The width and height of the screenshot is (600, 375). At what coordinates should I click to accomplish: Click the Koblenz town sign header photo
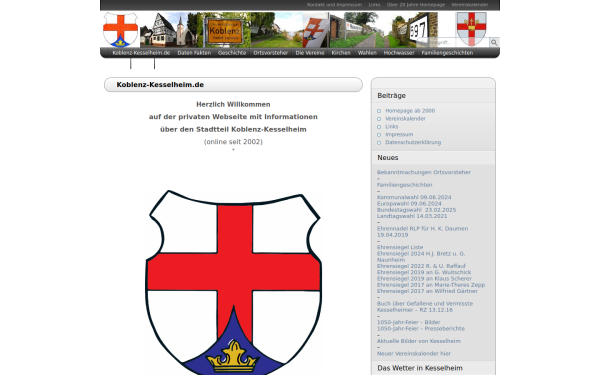pos(224,30)
